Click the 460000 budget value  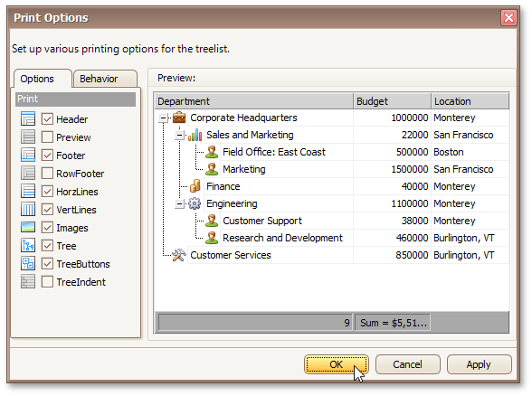click(412, 238)
